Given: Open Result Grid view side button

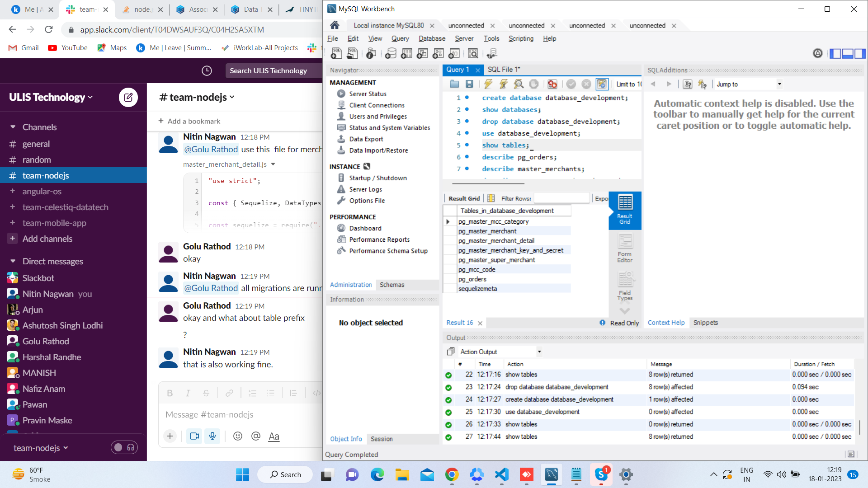Looking at the screenshot, I should [x=625, y=210].
